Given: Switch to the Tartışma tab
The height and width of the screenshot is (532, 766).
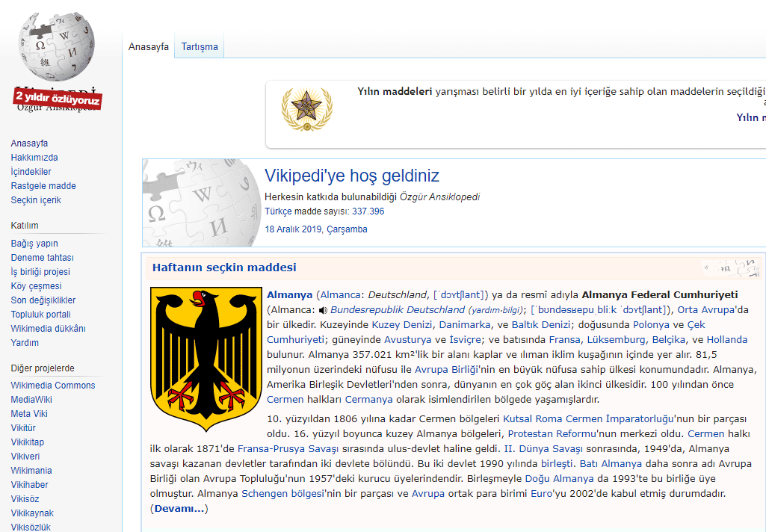Looking at the screenshot, I should coord(200,46).
